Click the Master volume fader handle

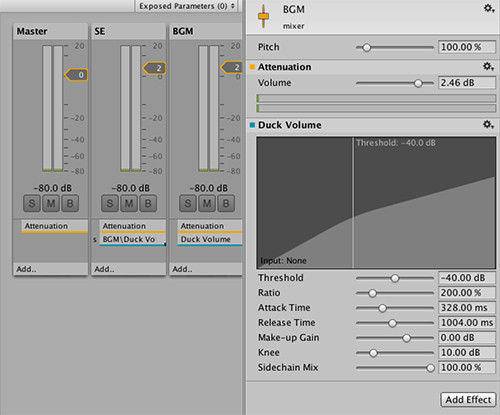tap(76, 75)
